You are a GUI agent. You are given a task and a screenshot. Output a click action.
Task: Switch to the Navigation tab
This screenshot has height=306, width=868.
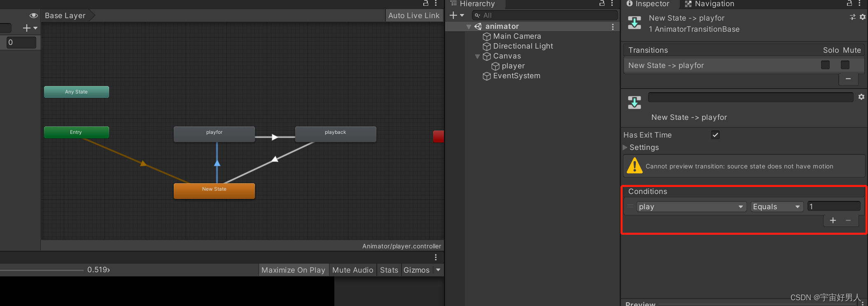(x=709, y=4)
